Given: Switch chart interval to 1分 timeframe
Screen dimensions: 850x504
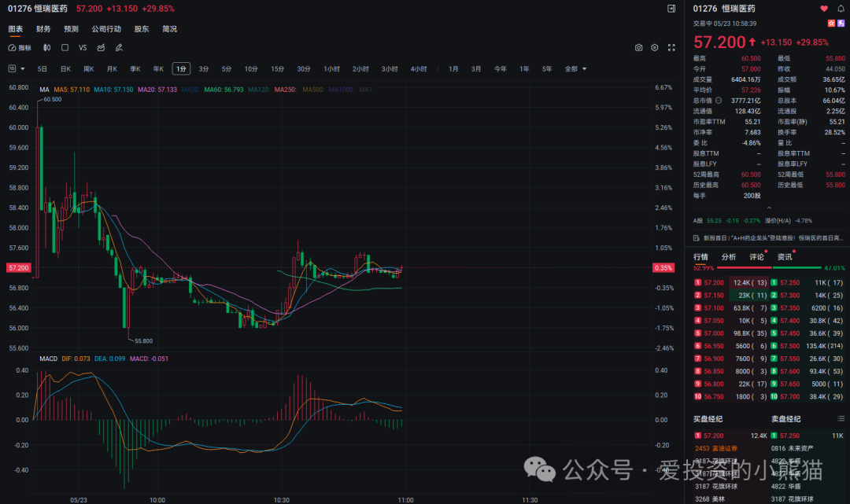Looking at the screenshot, I should coord(181,68).
